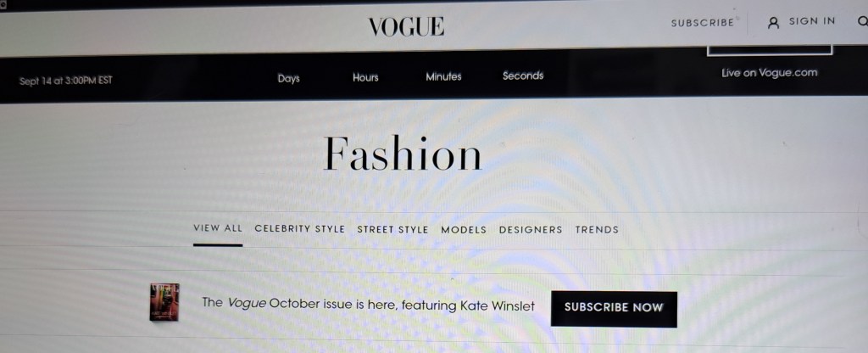Screen dimensions: 868x353
Task: Click the Days countdown label
Action: 288,79
